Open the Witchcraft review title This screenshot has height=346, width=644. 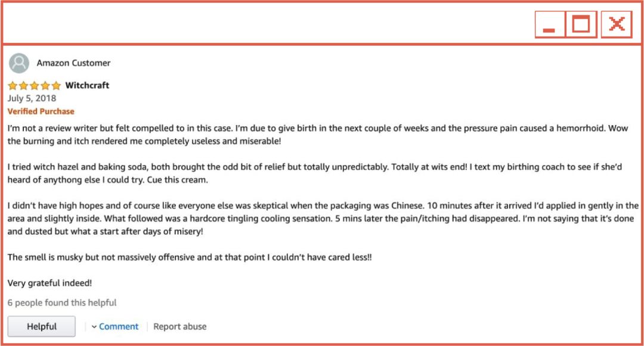click(87, 86)
